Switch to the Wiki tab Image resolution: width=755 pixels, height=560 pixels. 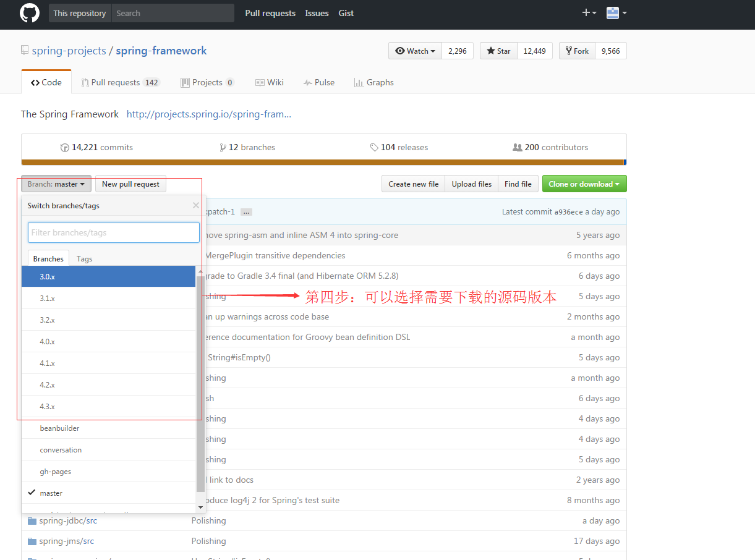tap(270, 82)
